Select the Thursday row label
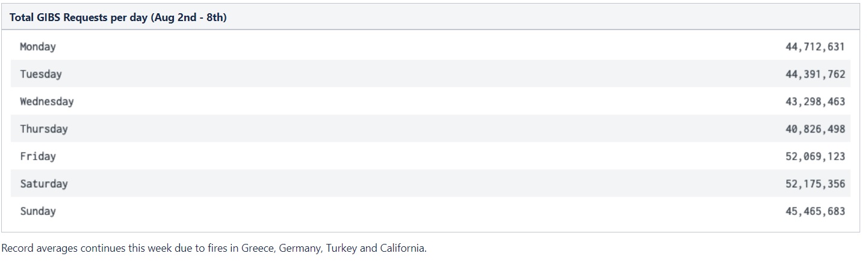 44,129
